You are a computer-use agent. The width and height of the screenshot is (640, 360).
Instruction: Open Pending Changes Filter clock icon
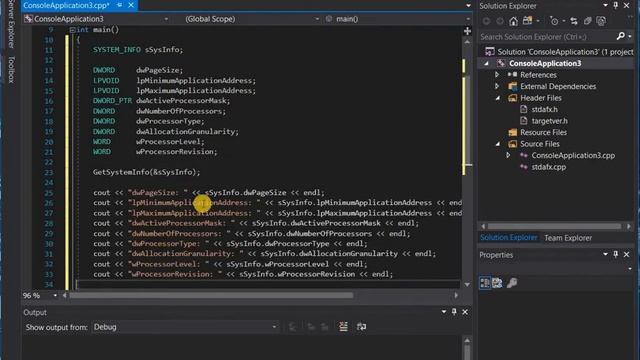click(x=554, y=21)
